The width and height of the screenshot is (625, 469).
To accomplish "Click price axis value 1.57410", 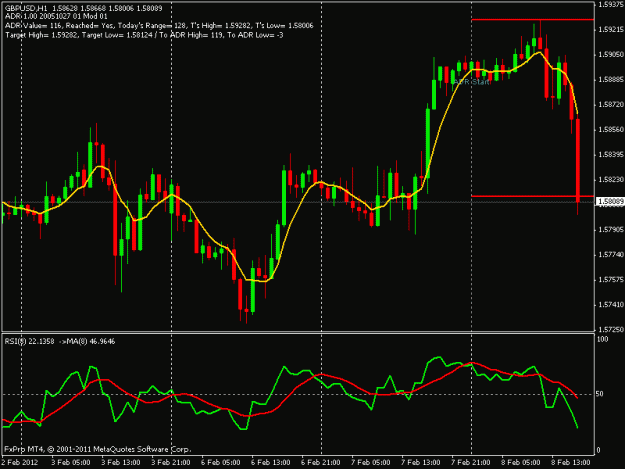I will 611,305.
